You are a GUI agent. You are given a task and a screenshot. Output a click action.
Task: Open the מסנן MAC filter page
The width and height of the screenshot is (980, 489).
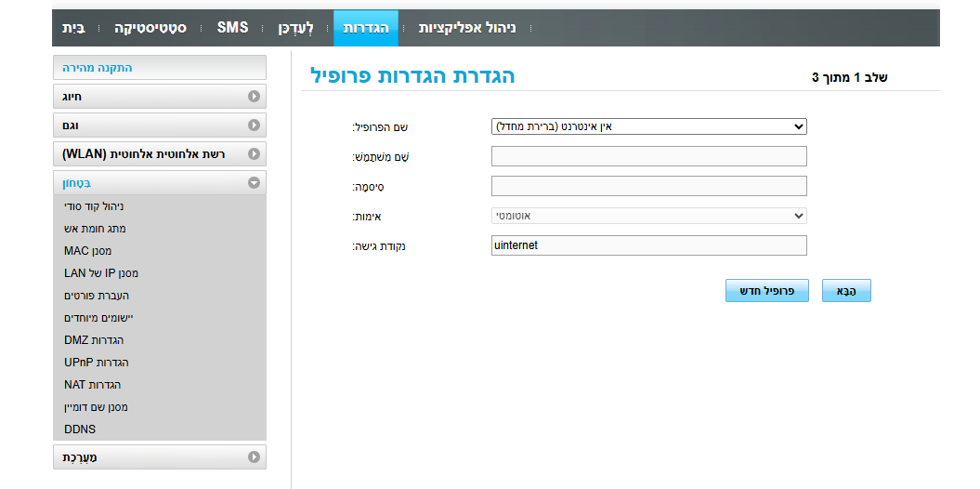(87, 251)
